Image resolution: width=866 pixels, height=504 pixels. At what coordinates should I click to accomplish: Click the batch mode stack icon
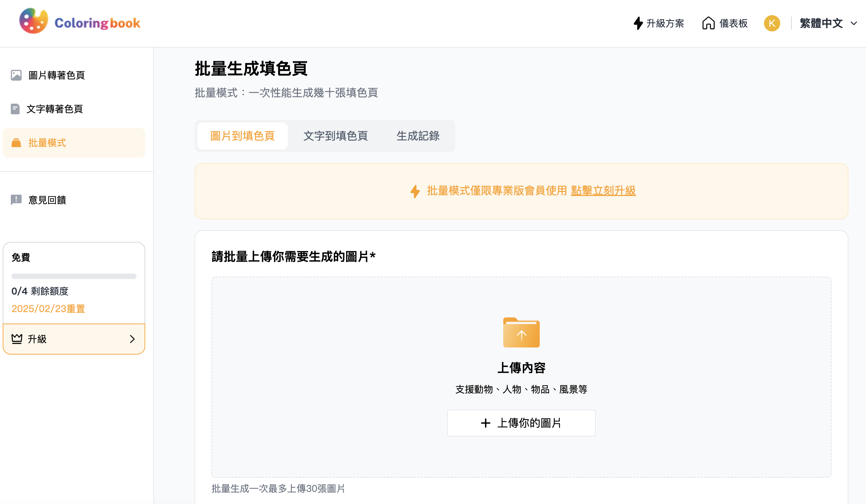(x=16, y=143)
